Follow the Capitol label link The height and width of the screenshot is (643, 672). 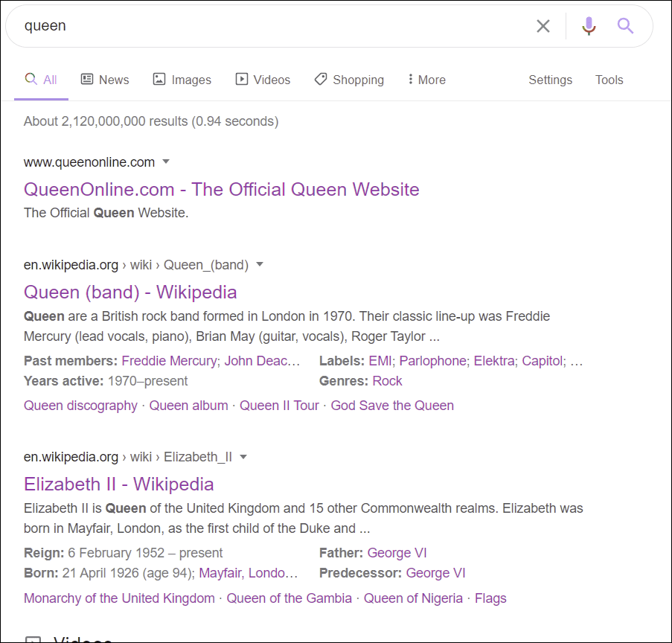(x=543, y=360)
